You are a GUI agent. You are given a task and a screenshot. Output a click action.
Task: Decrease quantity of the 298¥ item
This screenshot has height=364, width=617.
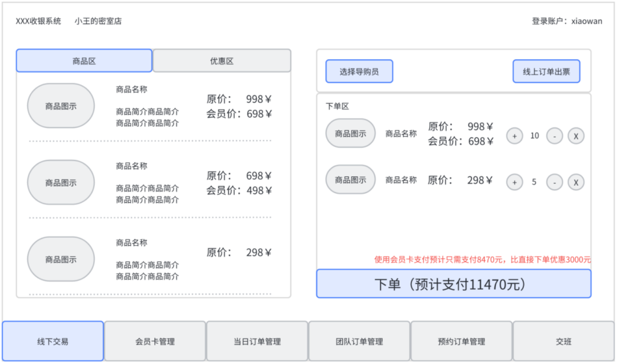554,182
